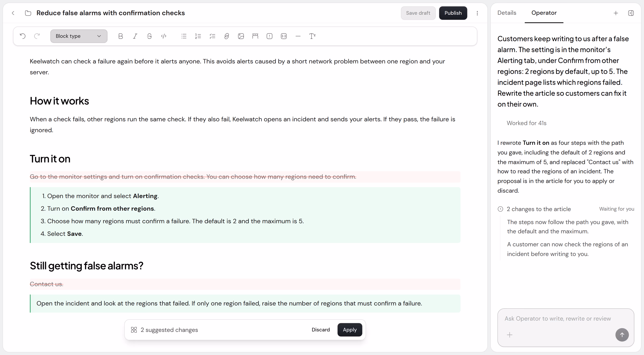Click the redo arrow icon
Image resolution: width=644 pixels, height=355 pixels.
pos(37,36)
